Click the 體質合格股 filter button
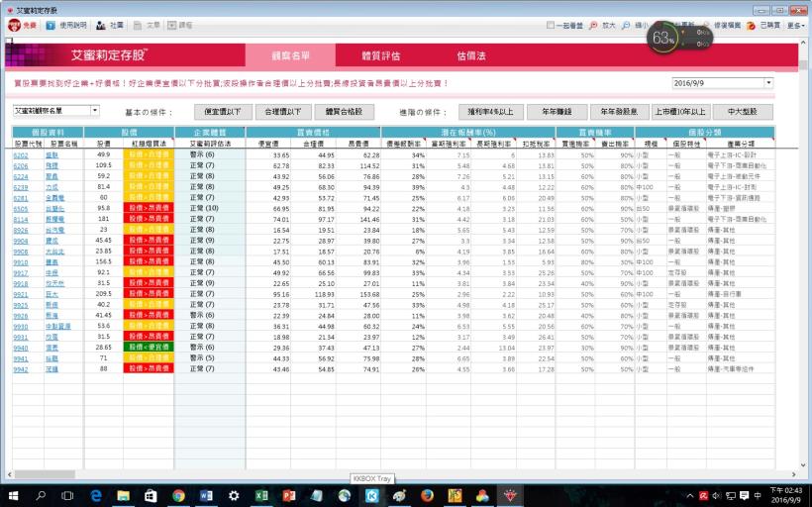812x507 pixels. pyautogui.click(x=344, y=111)
